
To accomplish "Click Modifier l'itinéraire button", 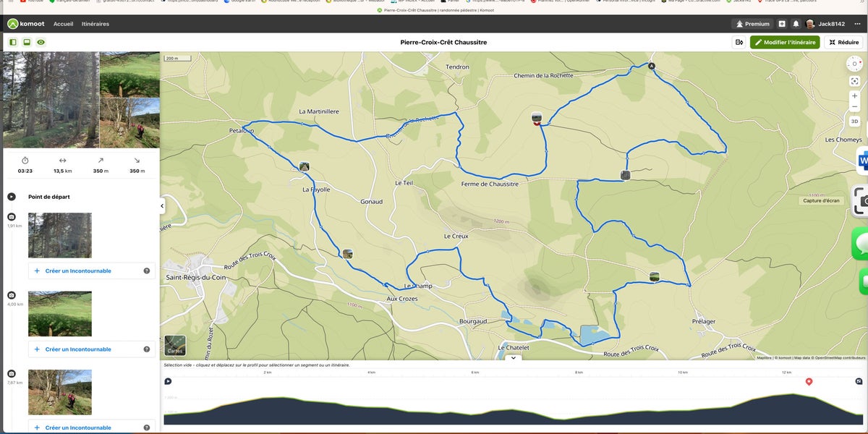I will [x=785, y=43].
